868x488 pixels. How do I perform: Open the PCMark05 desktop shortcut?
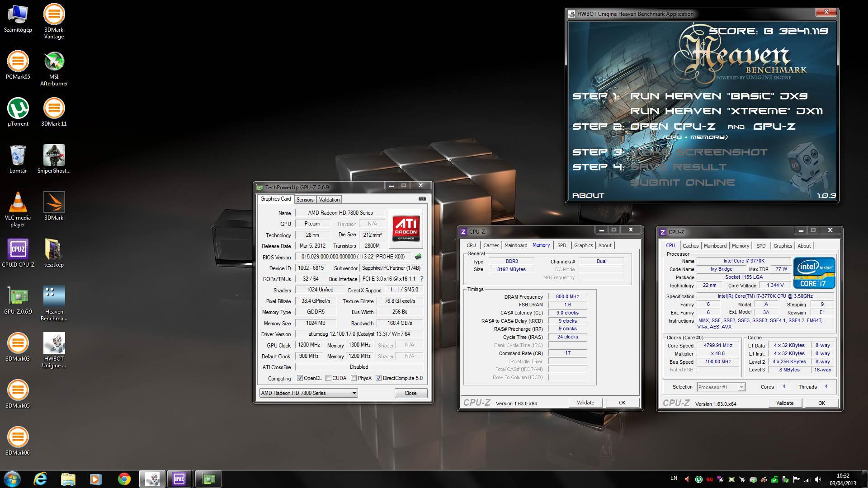click(18, 66)
